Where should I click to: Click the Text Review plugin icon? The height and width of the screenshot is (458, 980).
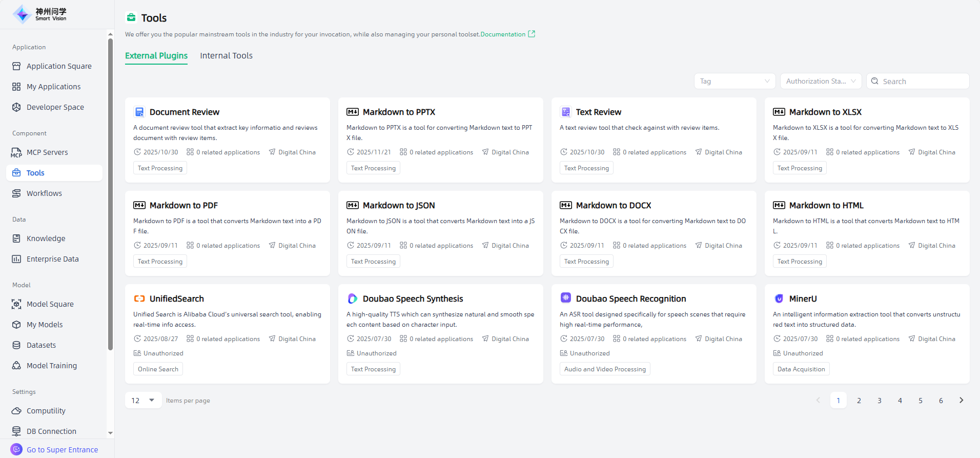tap(565, 112)
